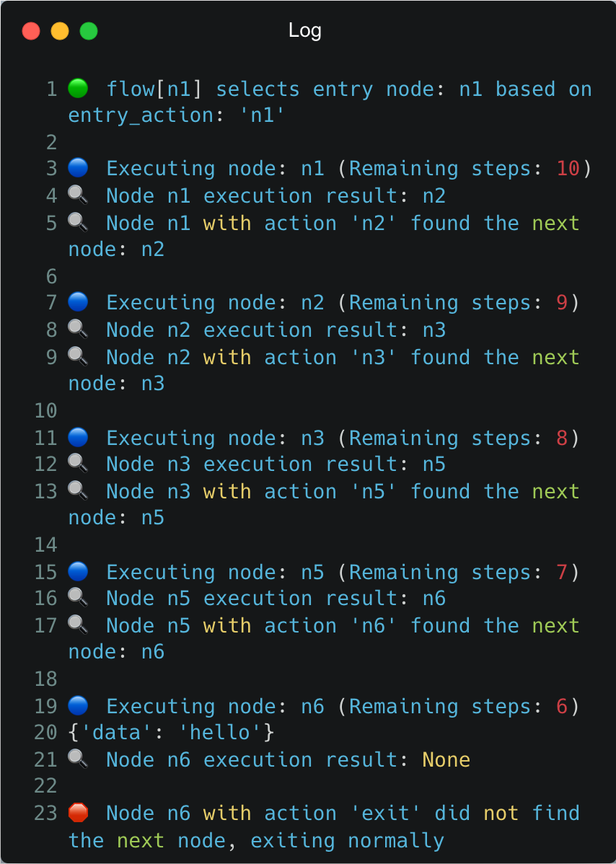Click the blue circle icon beside 'Executing node: n2'
The width and height of the screenshot is (616, 864).
click(x=78, y=301)
